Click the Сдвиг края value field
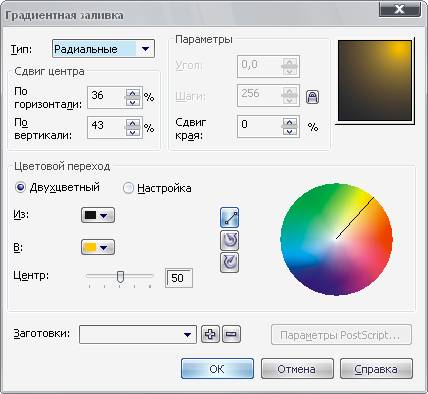The height and width of the screenshot is (394, 428). click(259, 126)
